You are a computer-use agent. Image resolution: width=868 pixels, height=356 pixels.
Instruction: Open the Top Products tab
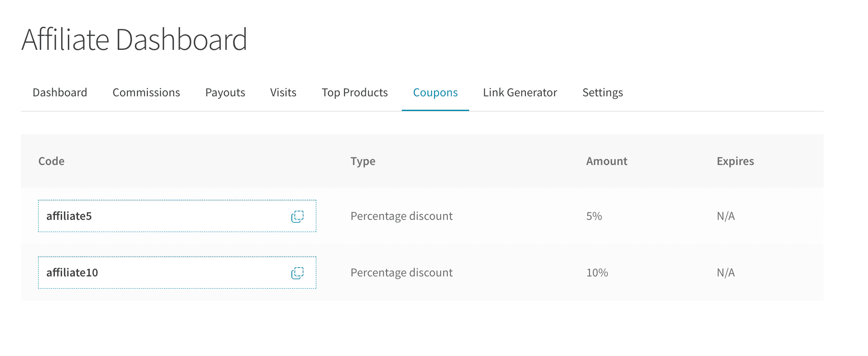pos(354,93)
